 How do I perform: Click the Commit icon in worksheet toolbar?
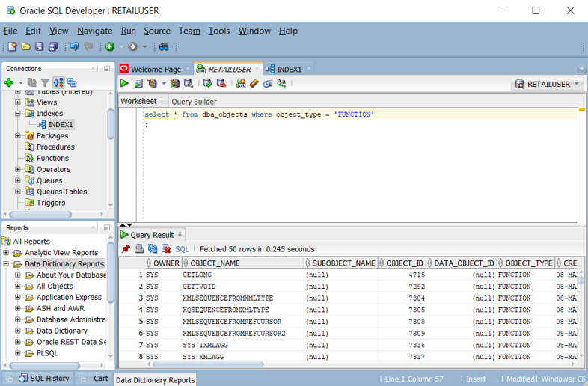pos(207,84)
